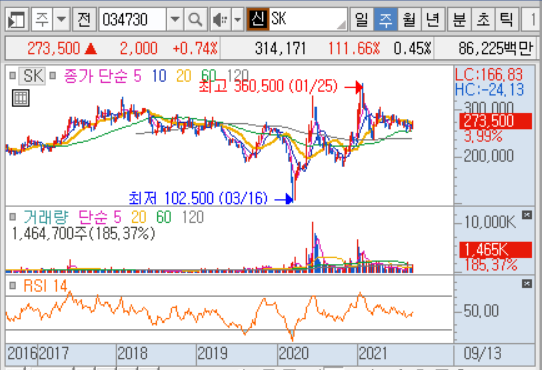Image resolution: width=542 pixels, height=370 pixels.
Task: Close the volume panel with its X
Action: [x=526, y=215]
